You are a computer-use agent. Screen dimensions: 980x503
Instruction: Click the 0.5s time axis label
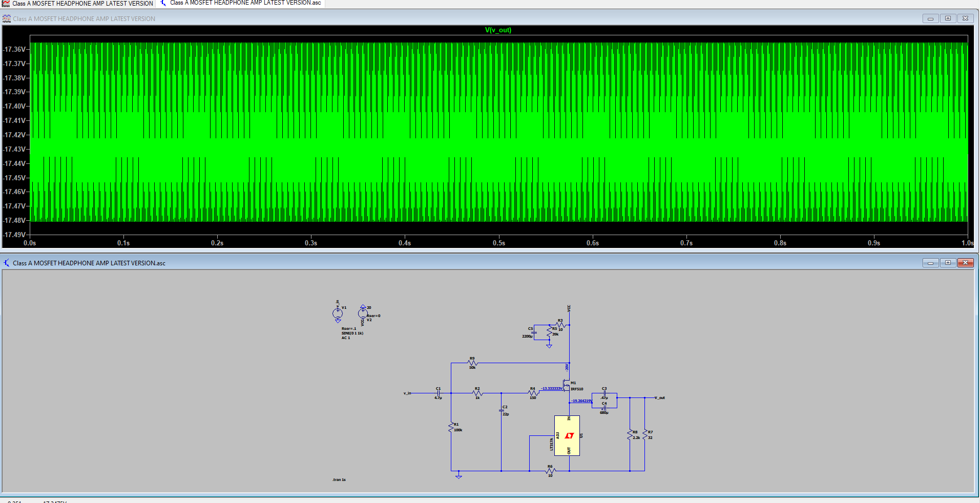coord(499,243)
